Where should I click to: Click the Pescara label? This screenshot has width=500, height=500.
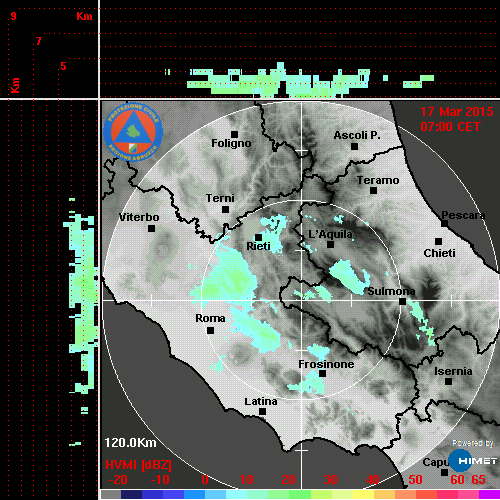(463, 215)
